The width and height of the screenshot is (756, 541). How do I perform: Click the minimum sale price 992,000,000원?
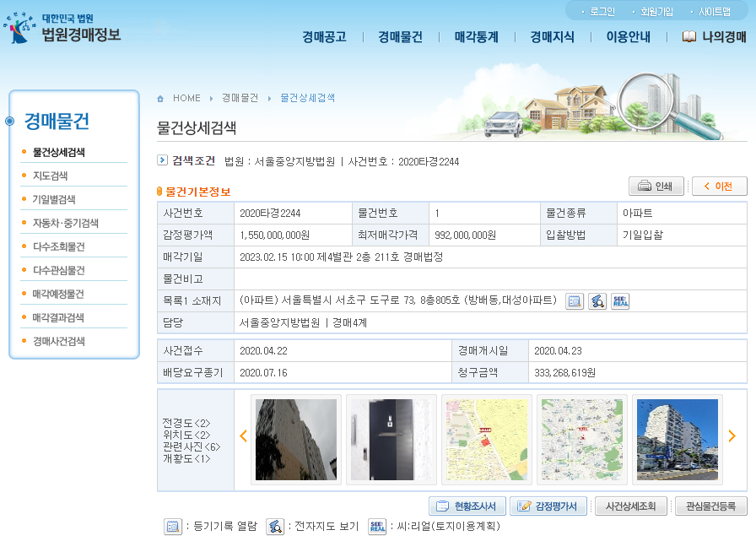tap(465, 235)
